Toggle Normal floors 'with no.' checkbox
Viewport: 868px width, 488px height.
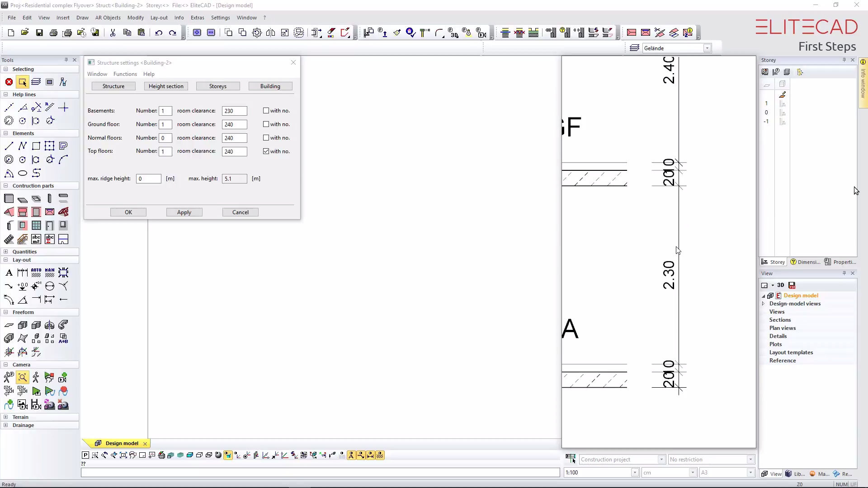pos(266,138)
